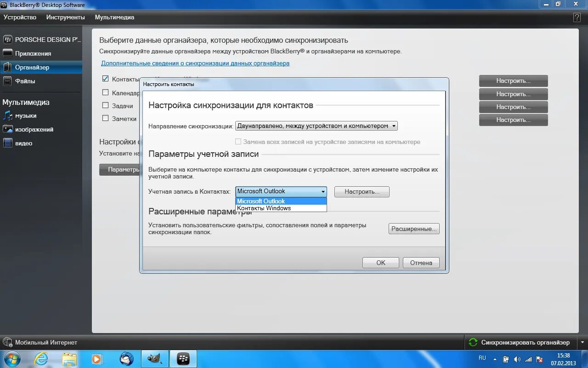
Task: Click the help question mark icon
Action: (x=577, y=17)
